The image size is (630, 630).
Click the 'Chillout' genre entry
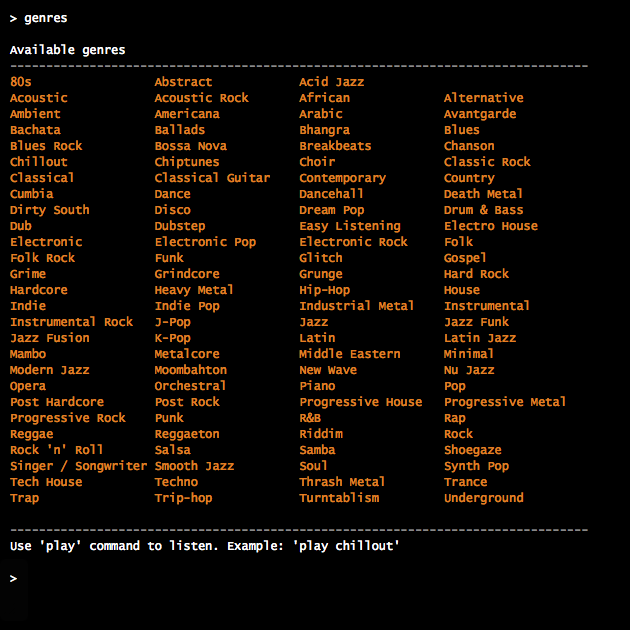39,162
